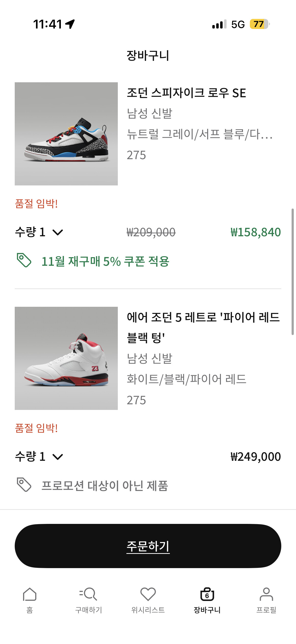Tap the green coupon tag icon
The height and width of the screenshot is (644, 296).
24,260
